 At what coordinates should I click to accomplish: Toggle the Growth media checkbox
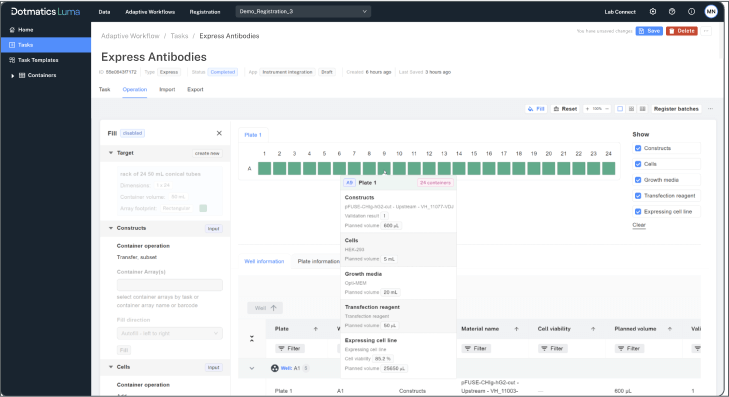click(x=638, y=180)
